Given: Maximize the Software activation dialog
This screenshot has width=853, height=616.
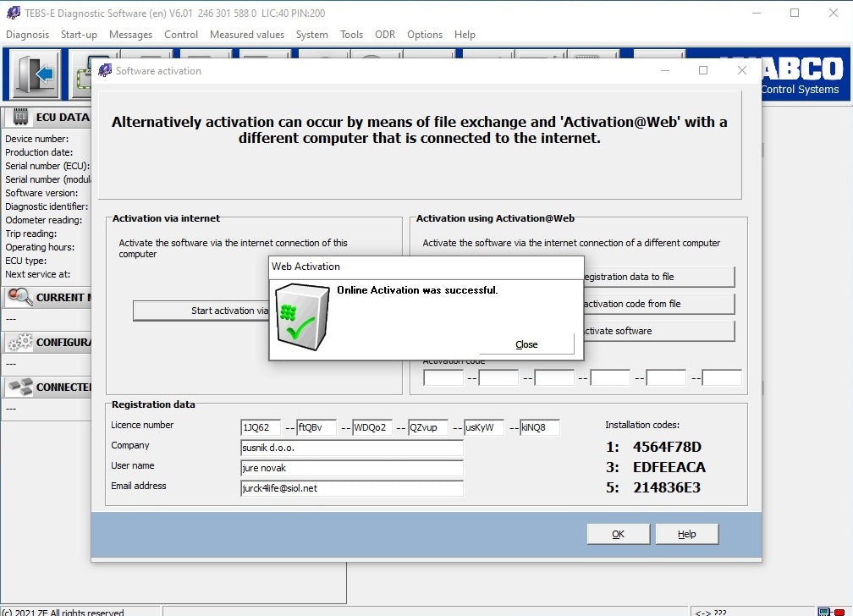Looking at the screenshot, I should click(x=703, y=70).
